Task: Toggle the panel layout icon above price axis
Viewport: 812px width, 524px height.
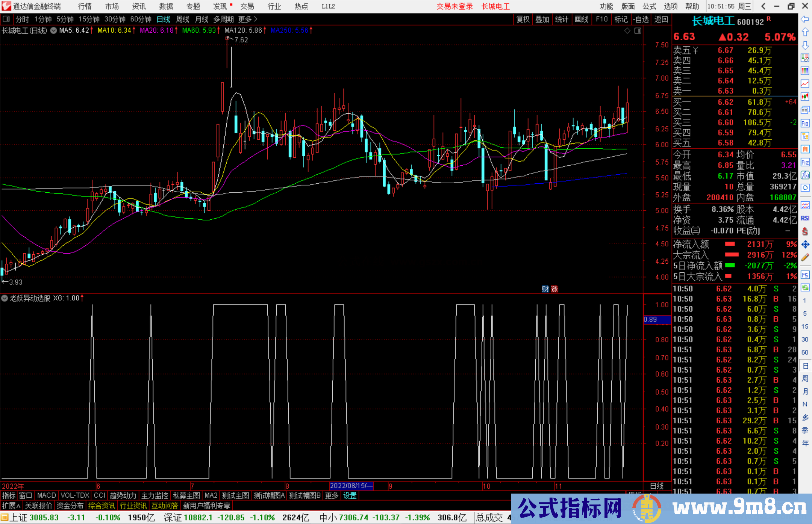Action: coord(638,31)
